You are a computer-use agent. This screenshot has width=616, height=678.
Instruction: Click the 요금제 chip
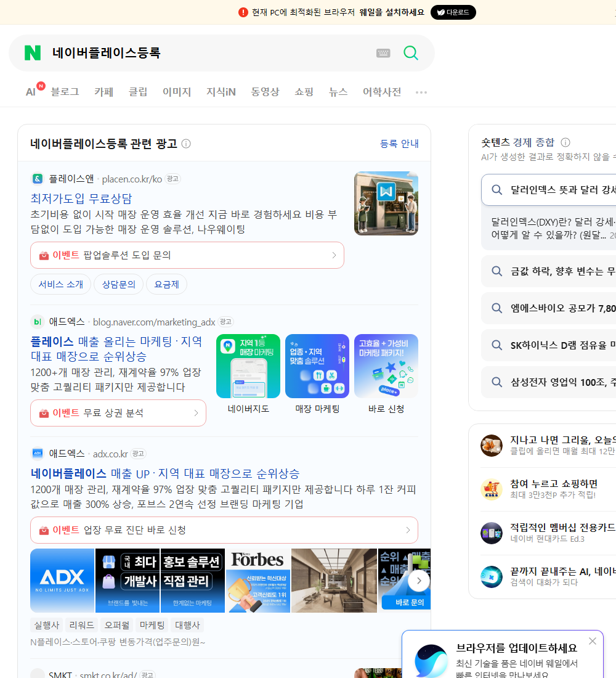(x=166, y=284)
